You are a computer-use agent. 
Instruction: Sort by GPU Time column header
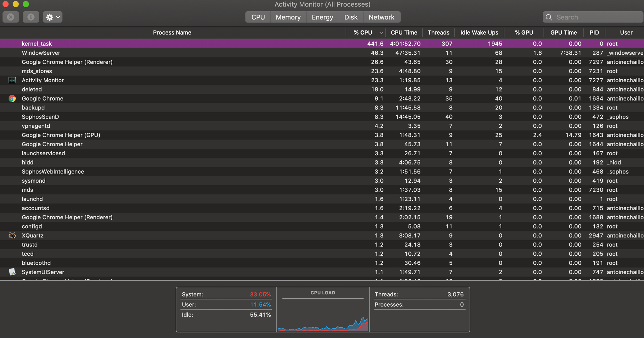(x=563, y=33)
